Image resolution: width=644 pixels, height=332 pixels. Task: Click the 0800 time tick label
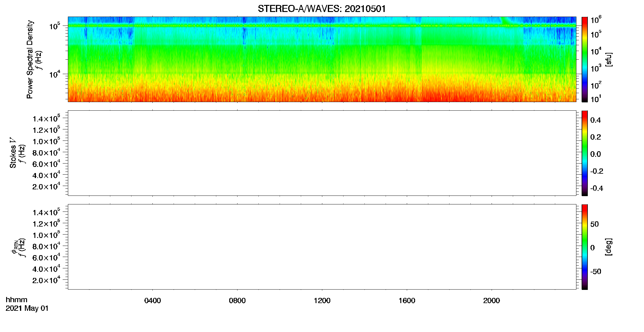point(237,301)
